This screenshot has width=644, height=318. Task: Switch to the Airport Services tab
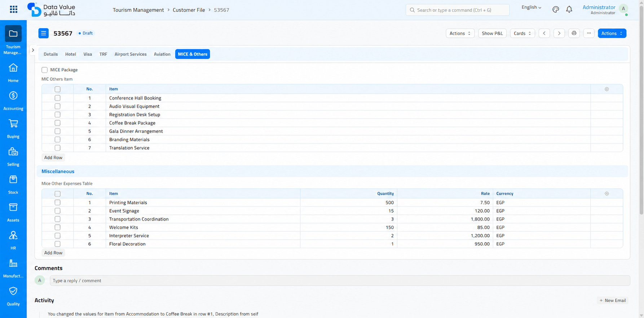[131, 54]
